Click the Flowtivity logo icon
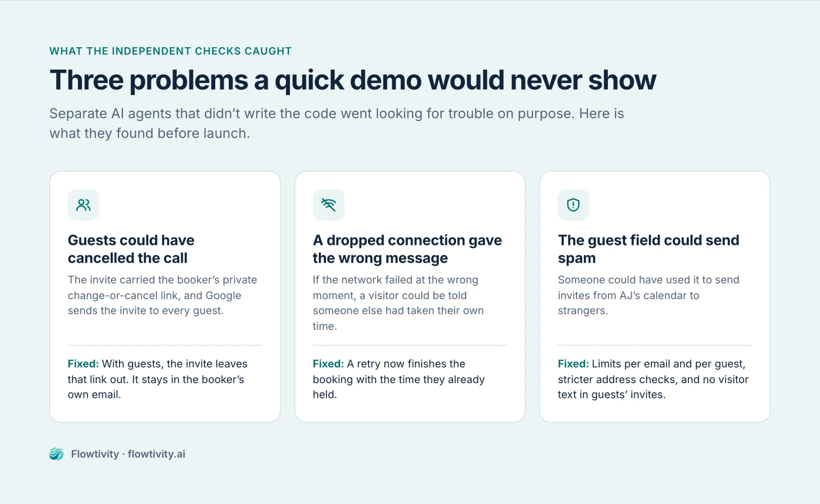This screenshot has width=820, height=504. (x=56, y=454)
